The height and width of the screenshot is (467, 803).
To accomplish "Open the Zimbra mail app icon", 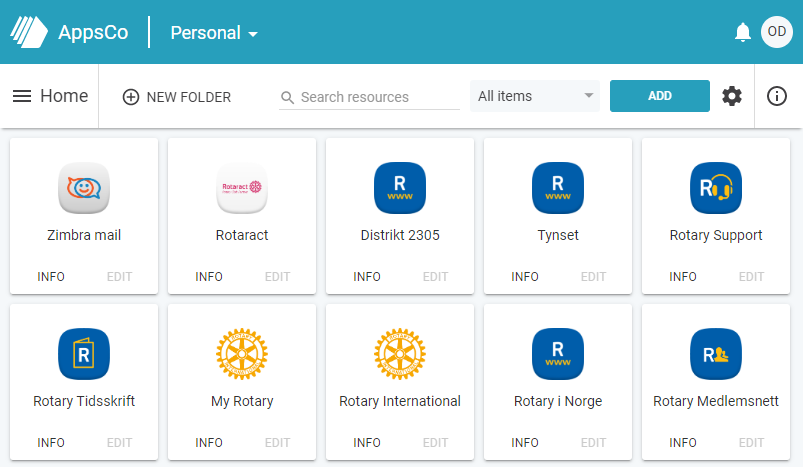I will (84, 188).
